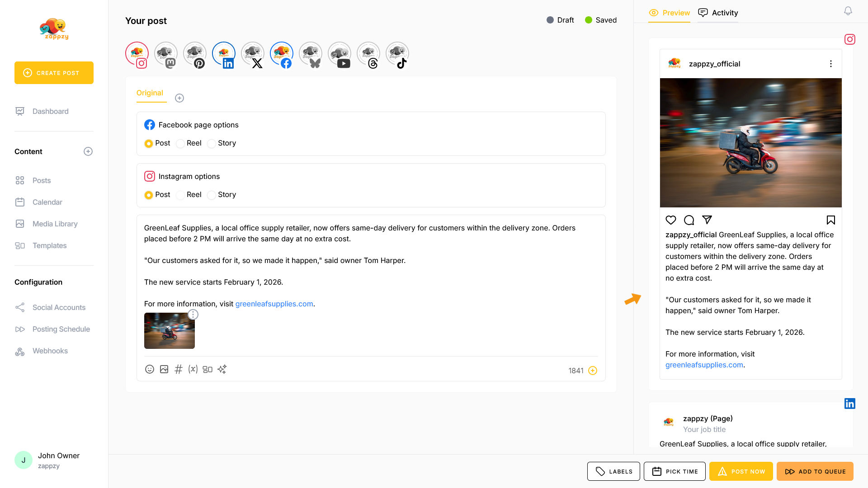
Task: Open three-dot menu on attached image
Action: pos(193,314)
